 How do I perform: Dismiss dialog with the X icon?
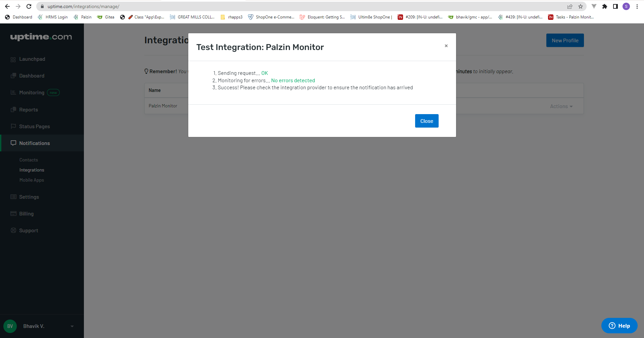(446, 46)
